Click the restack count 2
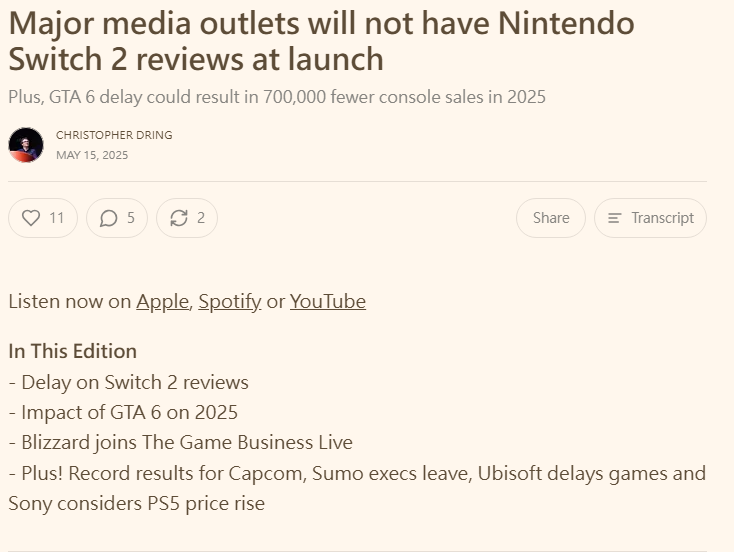734x552 pixels. pos(201,218)
